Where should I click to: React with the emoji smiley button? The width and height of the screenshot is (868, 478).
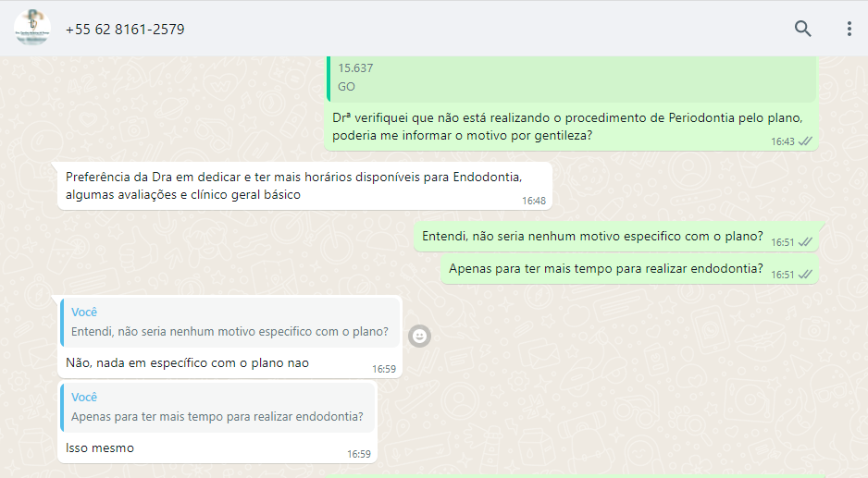tap(419, 336)
